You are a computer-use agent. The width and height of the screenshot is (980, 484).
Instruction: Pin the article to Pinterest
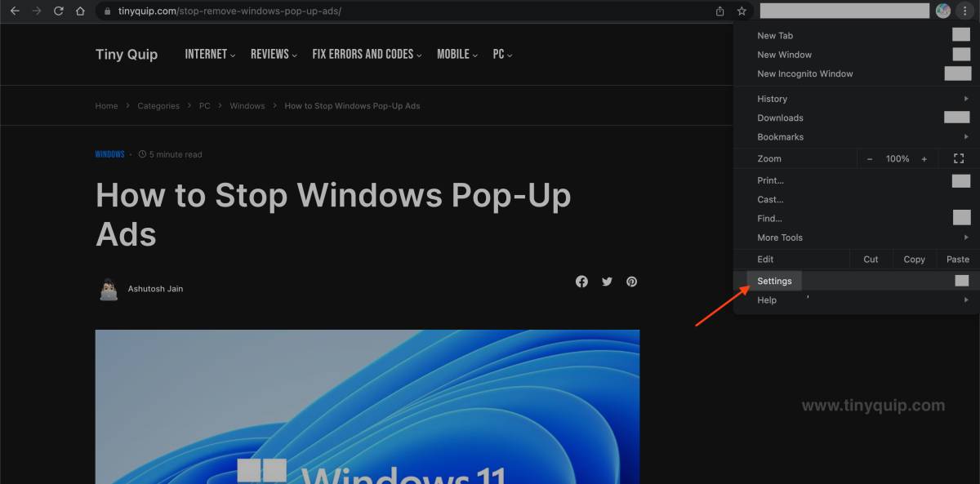[x=631, y=282]
